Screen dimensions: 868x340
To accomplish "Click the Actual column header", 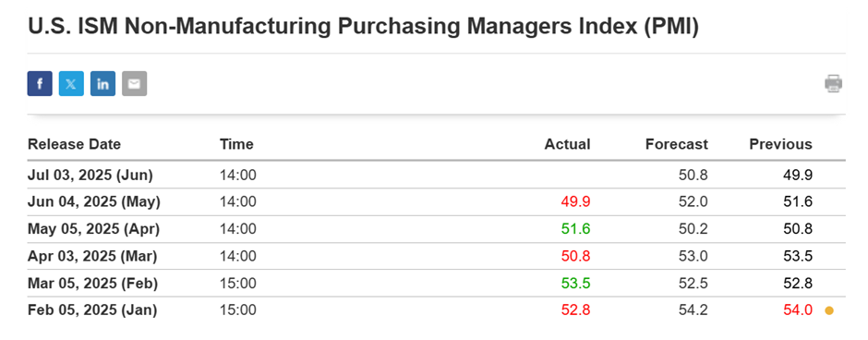I will (567, 144).
